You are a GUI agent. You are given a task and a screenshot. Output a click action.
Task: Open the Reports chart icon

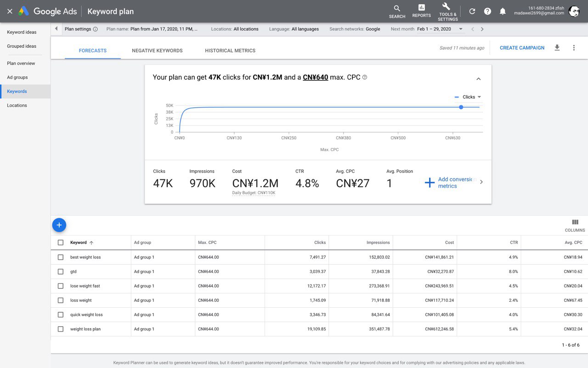(x=421, y=11)
